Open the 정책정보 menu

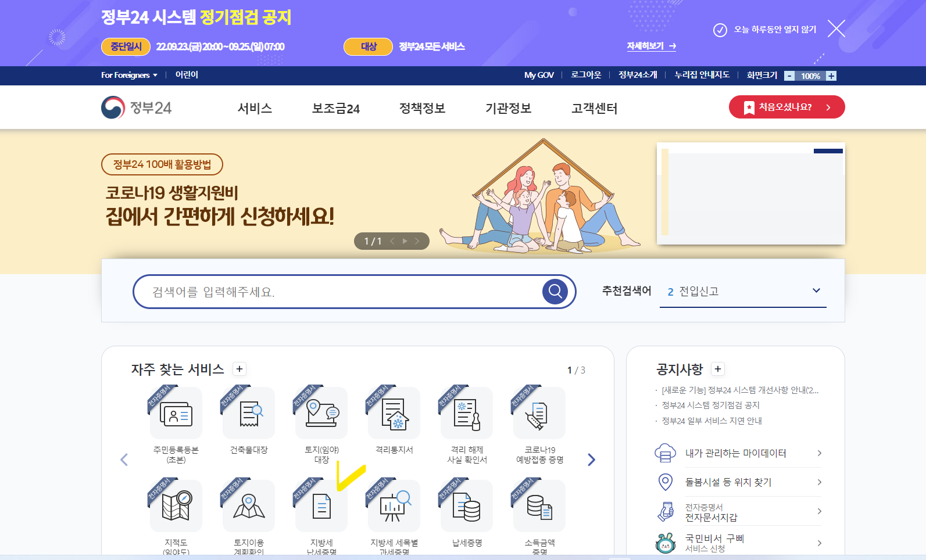point(422,108)
